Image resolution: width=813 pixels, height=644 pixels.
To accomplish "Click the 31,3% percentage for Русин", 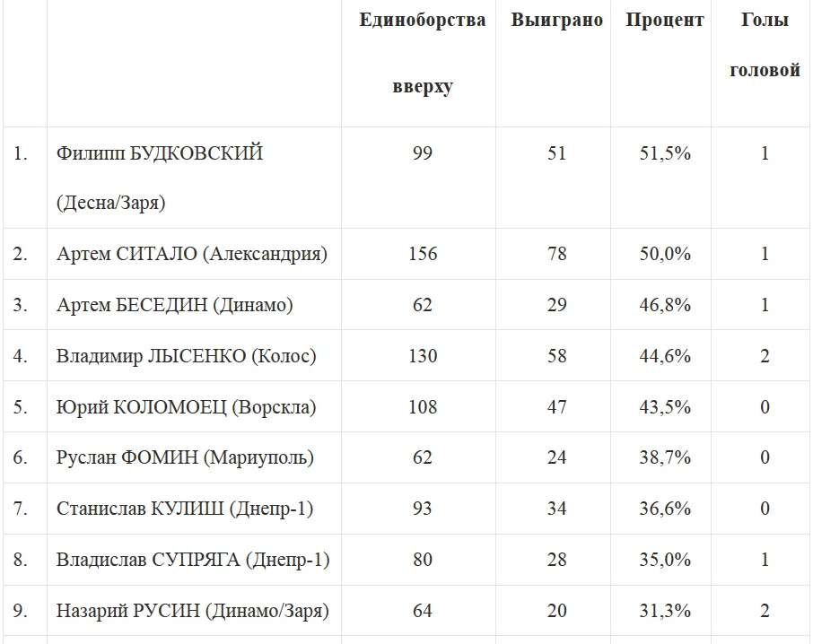I will click(x=664, y=612).
